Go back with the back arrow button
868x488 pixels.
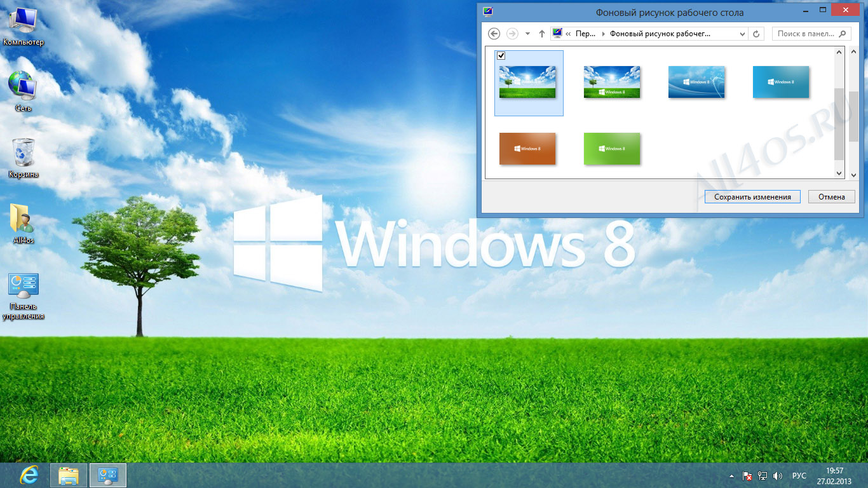pos(494,34)
